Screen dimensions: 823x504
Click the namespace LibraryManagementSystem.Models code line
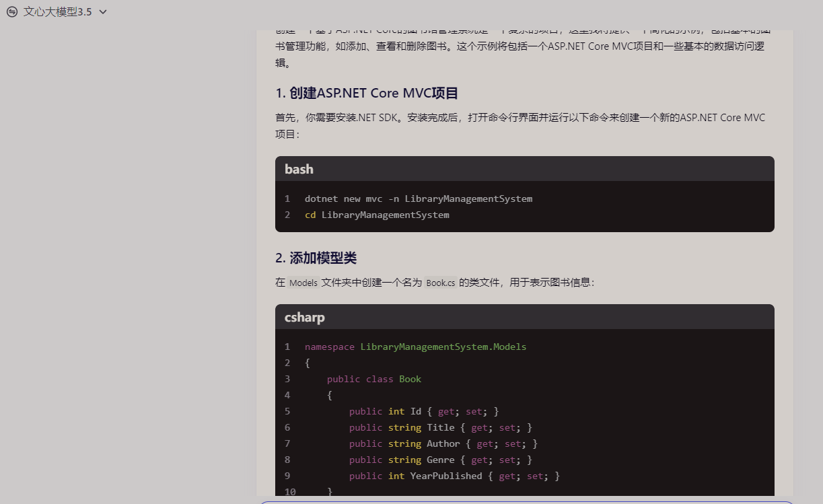pyautogui.click(x=415, y=347)
